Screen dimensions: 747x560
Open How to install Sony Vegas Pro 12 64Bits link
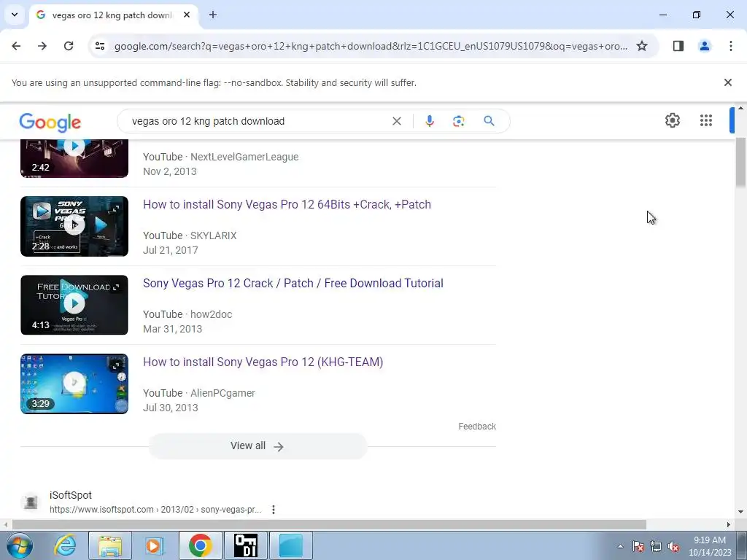287,204
